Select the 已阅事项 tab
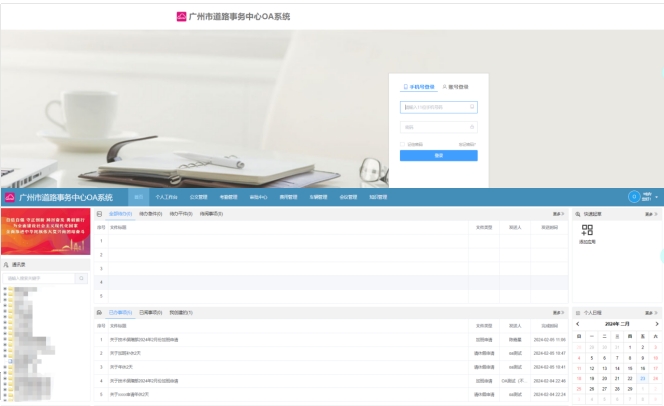This screenshot has width=664, height=406. (151, 312)
